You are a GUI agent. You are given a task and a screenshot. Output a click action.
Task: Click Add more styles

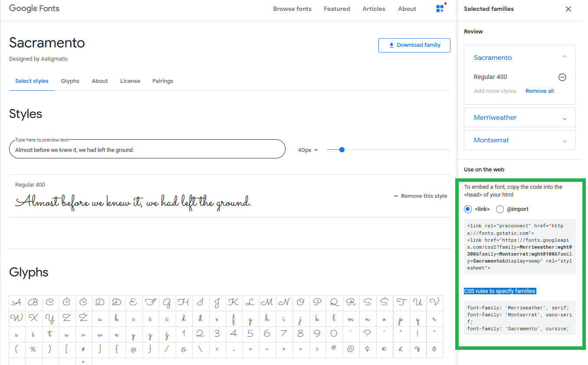point(495,91)
